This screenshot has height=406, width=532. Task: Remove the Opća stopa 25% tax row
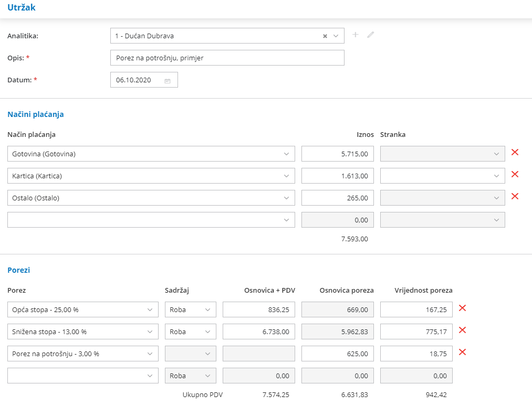click(x=462, y=308)
